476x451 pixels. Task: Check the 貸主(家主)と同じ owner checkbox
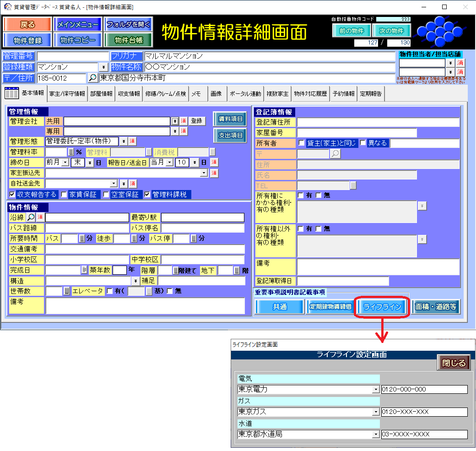tap(301, 143)
